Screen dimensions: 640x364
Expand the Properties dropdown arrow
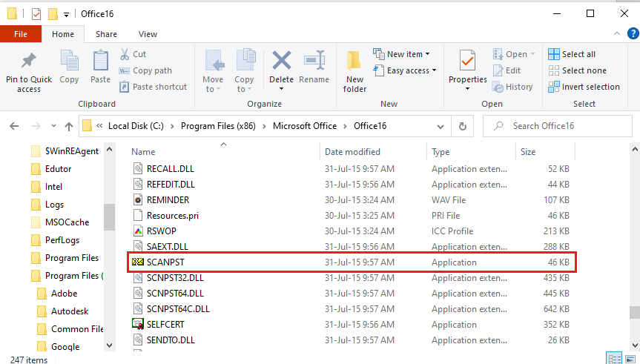pos(467,88)
